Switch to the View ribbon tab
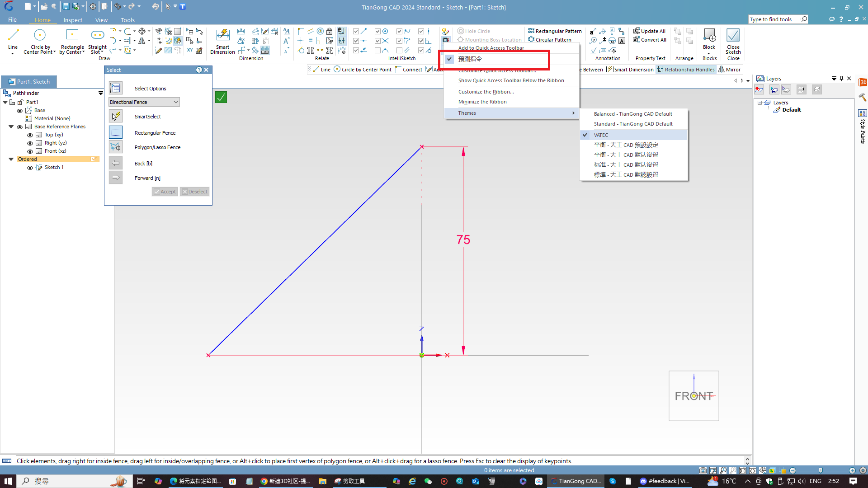 coord(101,20)
